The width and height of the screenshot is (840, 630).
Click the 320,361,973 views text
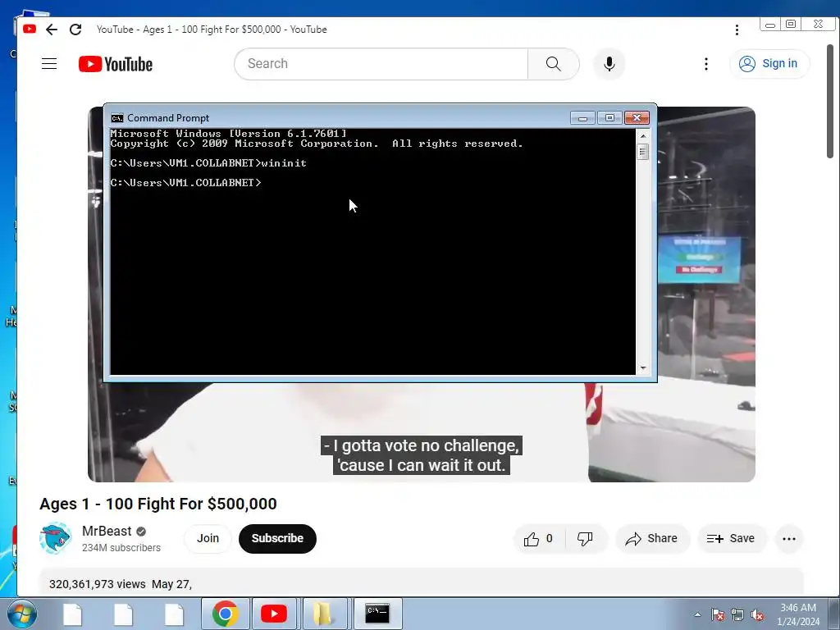tap(97, 584)
